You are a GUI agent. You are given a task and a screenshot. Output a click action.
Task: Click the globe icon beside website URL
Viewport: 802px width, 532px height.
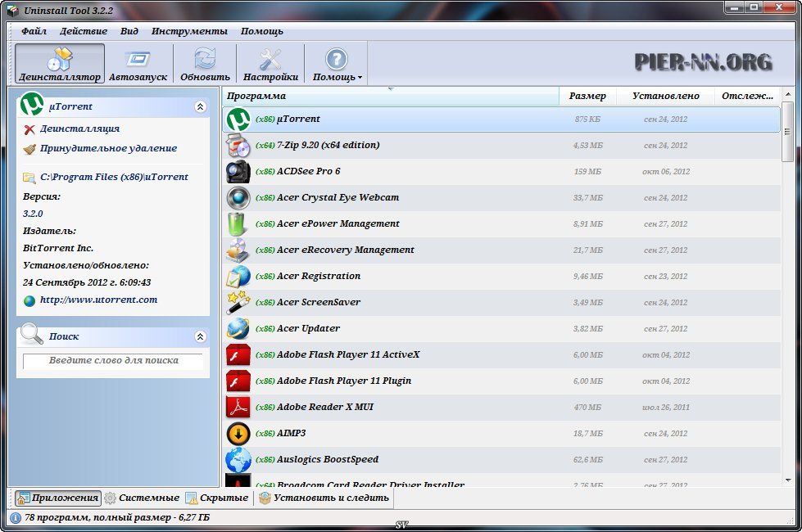click(29, 300)
